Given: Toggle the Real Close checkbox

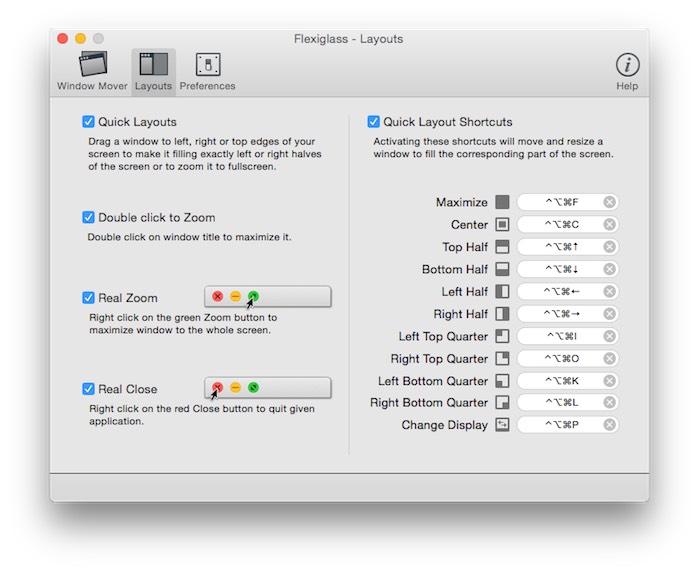Looking at the screenshot, I should (x=88, y=389).
